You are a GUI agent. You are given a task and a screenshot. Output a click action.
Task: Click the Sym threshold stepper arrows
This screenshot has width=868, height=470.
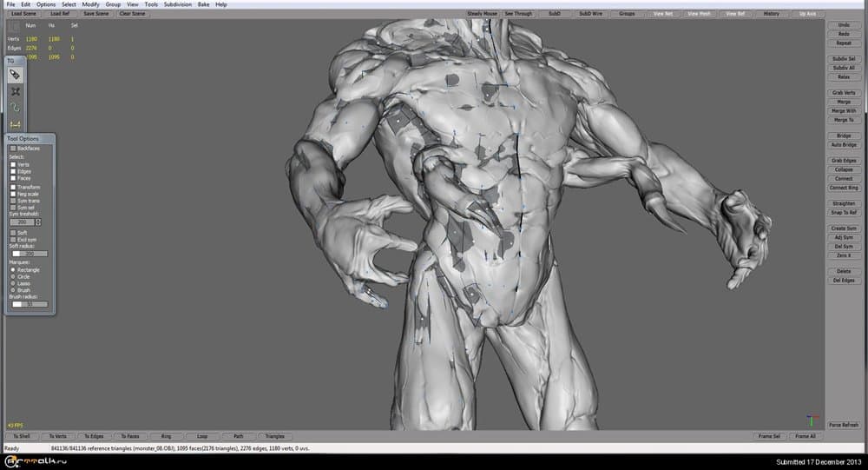point(38,222)
